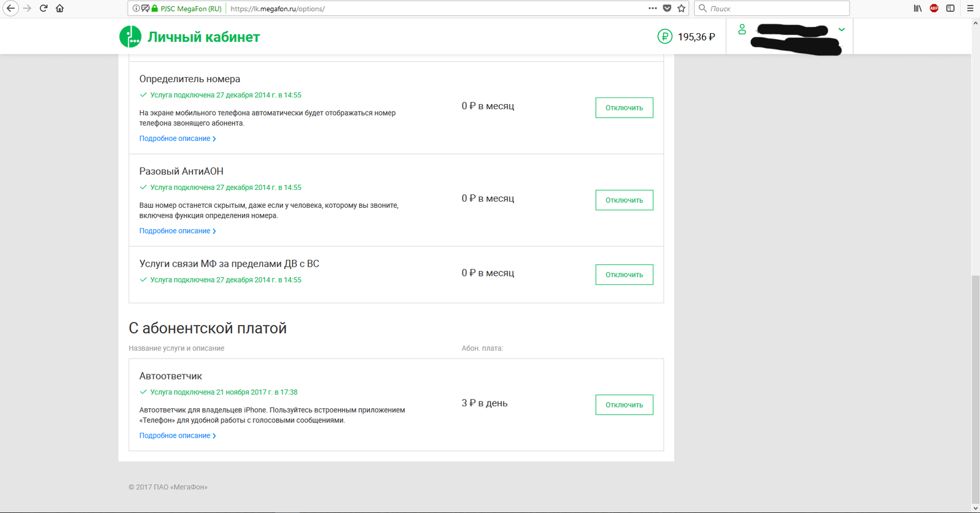980x513 pixels.
Task: Click the scrollbar up arrow
Action: click(975, 23)
